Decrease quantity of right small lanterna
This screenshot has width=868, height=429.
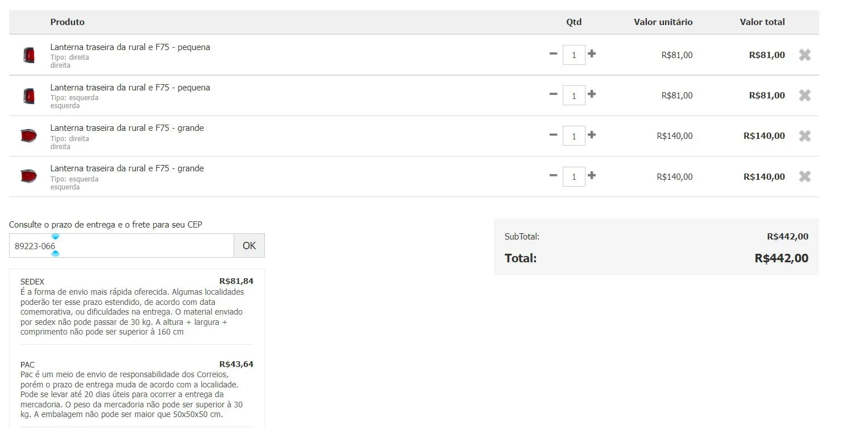(x=553, y=53)
